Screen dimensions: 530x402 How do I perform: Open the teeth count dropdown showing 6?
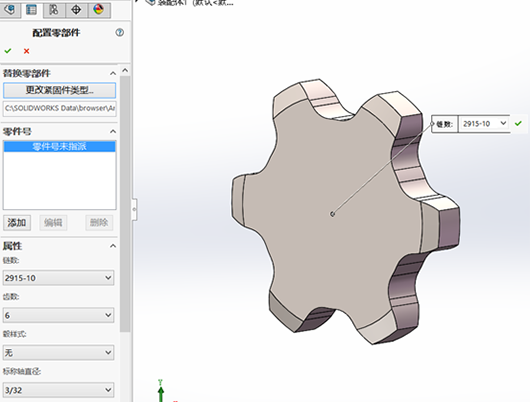pyautogui.click(x=58, y=315)
